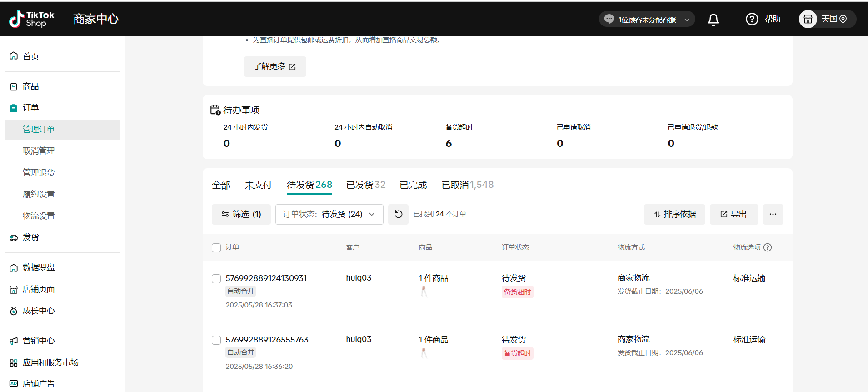Click the 店铺页面 store icon in sidebar
Screen dimensions: 868x392
[14, 289]
